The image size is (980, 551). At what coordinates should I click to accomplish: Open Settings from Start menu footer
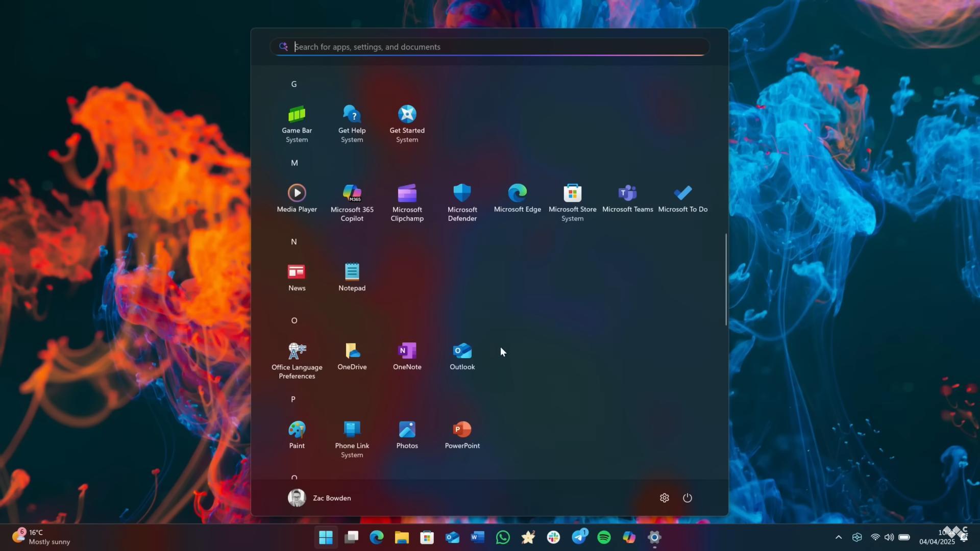664,498
